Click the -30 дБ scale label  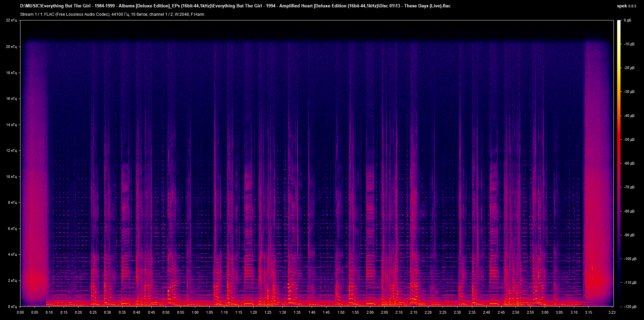click(x=629, y=91)
